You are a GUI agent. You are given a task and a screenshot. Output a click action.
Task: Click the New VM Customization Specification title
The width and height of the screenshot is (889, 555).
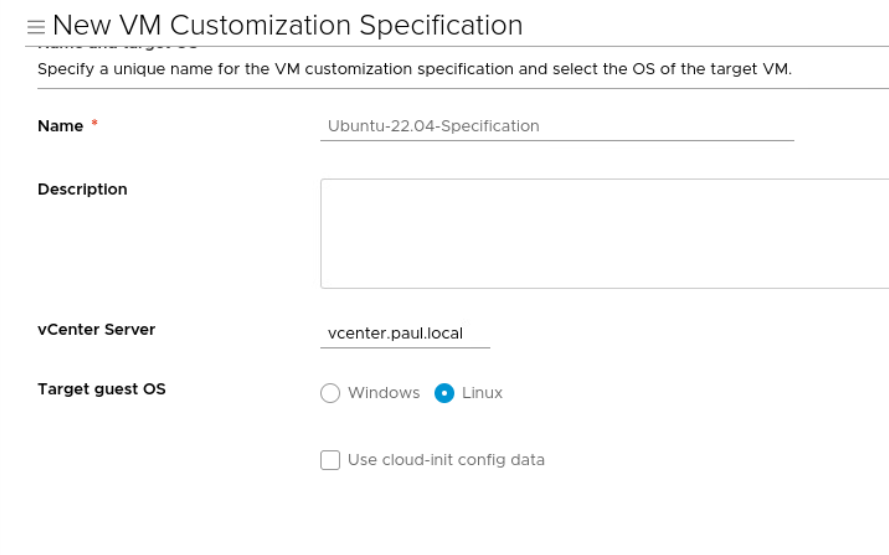(287, 26)
